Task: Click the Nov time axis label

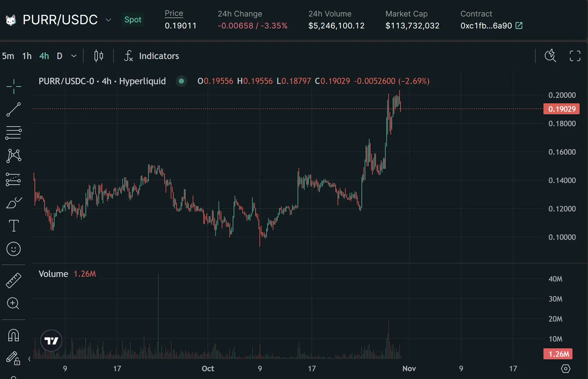Action: [409, 369]
